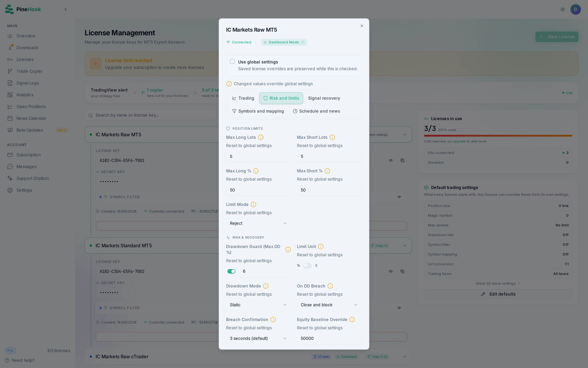Screen dimensions: 588x368
Task: Switch the Limit Unit toggle to $
Action: [x=307, y=266]
